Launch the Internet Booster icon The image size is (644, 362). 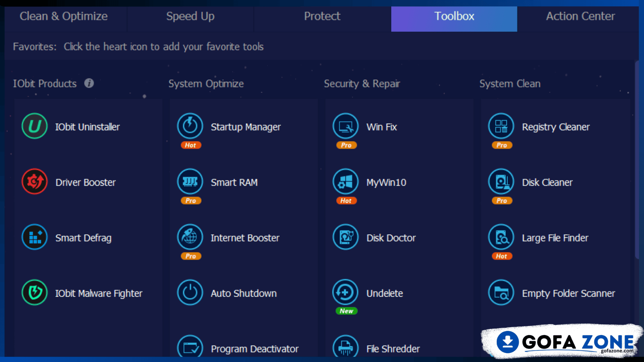[190, 237]
